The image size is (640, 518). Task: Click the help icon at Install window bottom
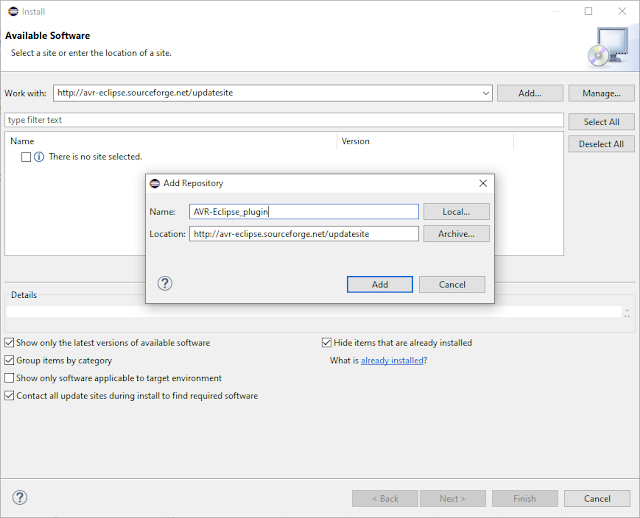tap(20, 498)
